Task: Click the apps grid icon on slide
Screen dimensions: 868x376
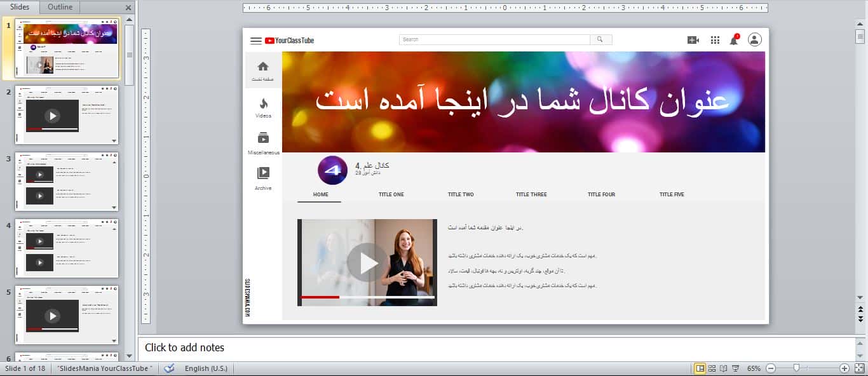Action: pyautogui.click(x=715, y=40)
